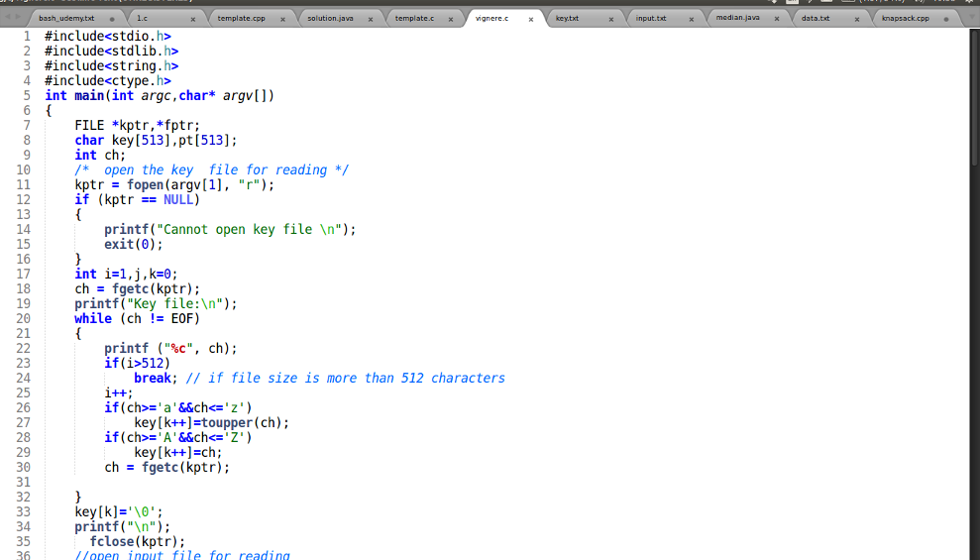Click line number 20 in the gutter
The height and width of the screenshot is (560, 980).
tap(23, 318)
